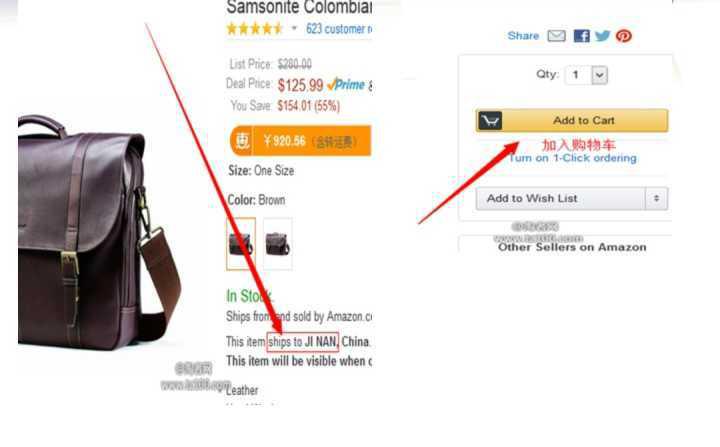Click the ¥920.56 price conversion button
The image size is (720, 447).
(x=300, y=141)
